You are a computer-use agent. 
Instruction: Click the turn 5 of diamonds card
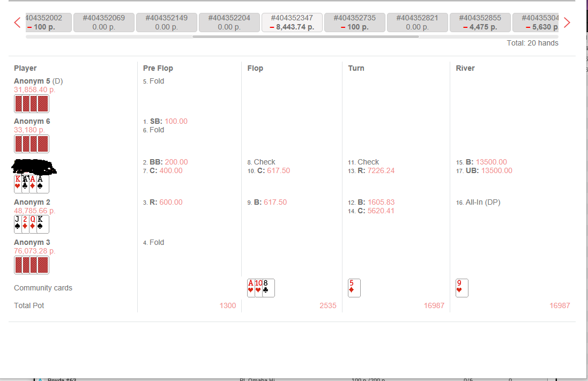[354, 288]
